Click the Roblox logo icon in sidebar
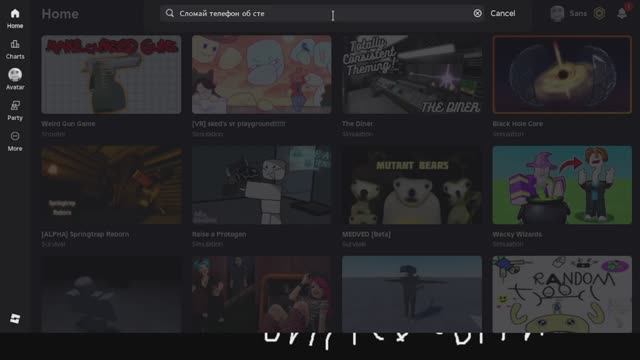 point(15,318)
